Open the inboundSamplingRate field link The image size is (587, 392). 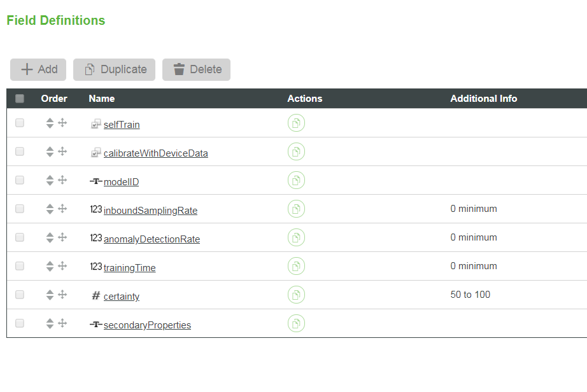(x=150, y=211)
